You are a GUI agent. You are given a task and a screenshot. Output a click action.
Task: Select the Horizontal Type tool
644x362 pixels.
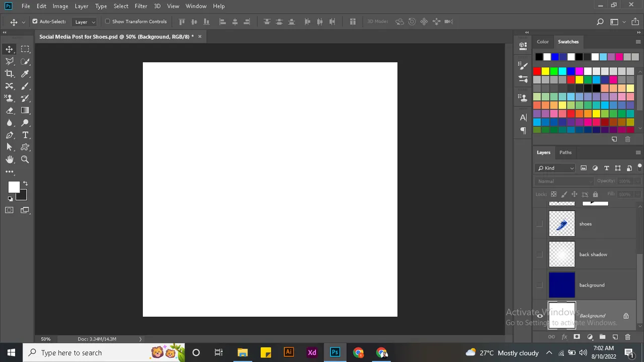[25, 135]
